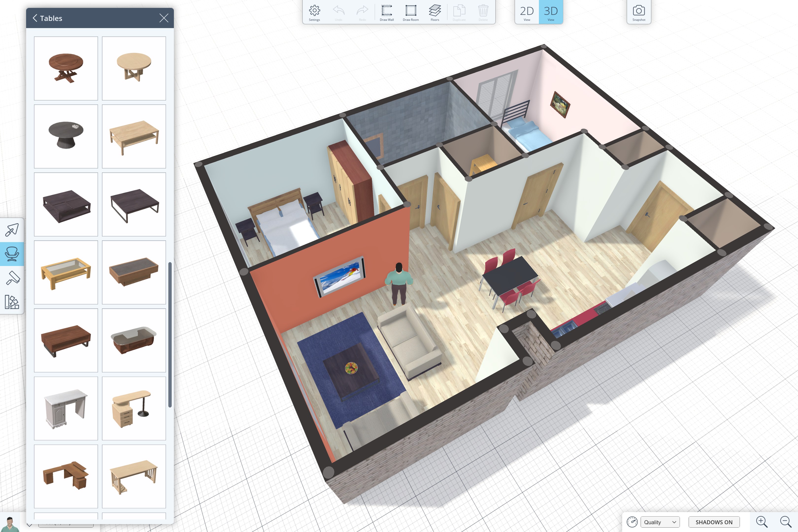Zoom in with the magnifier plus icon
This screenshot has height=532, width=798.
click(x=762, y=521)
